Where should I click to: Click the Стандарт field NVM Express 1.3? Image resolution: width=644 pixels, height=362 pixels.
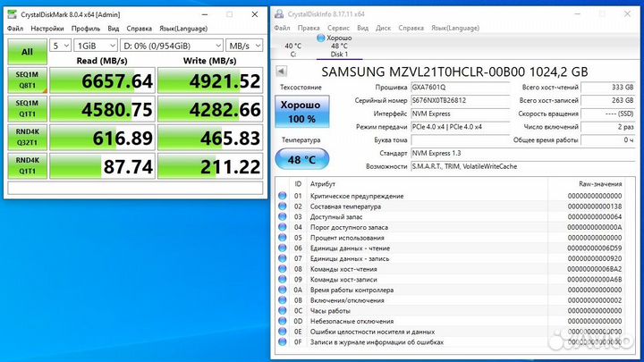tap(523, 153)
